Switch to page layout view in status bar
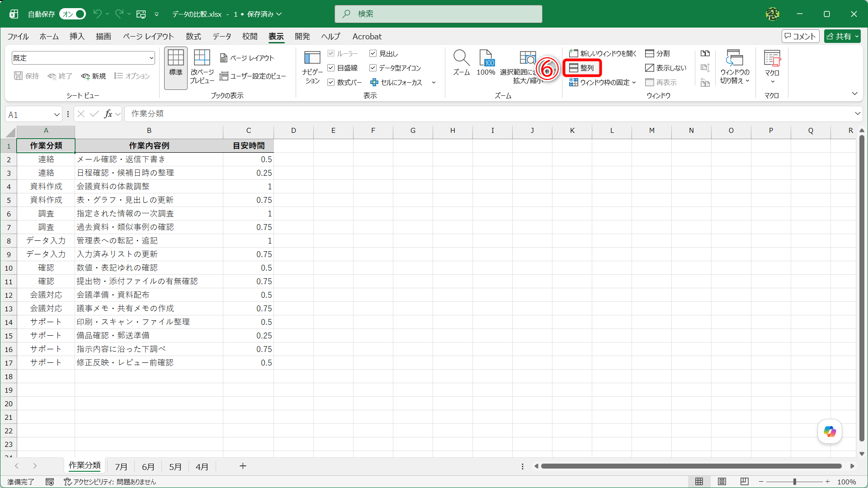The image size is (868, 488). pyautogui.click(x=722, y=482)
